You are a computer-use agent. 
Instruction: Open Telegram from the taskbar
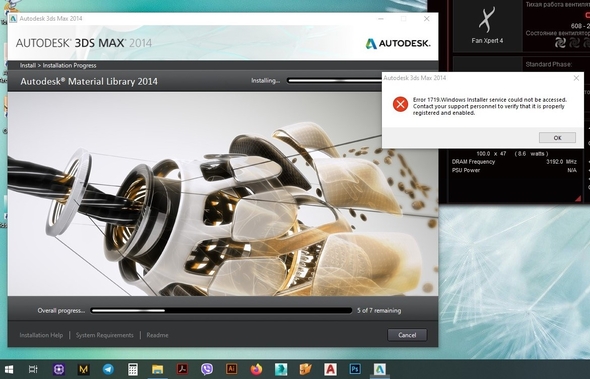(x=108, y=369)
